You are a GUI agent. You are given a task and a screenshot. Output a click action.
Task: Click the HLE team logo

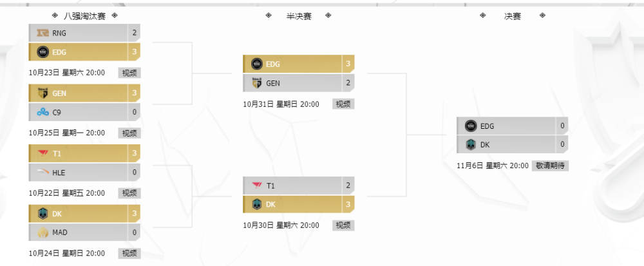tap(43, 173)
